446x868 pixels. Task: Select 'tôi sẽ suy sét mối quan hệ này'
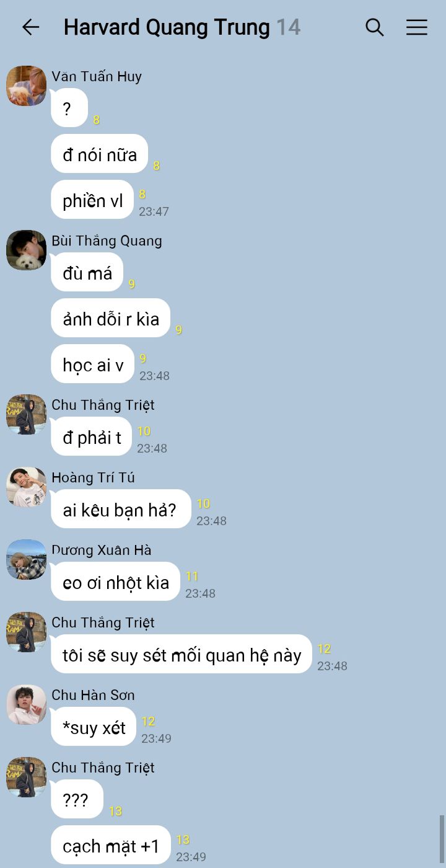tap(181, 654)
